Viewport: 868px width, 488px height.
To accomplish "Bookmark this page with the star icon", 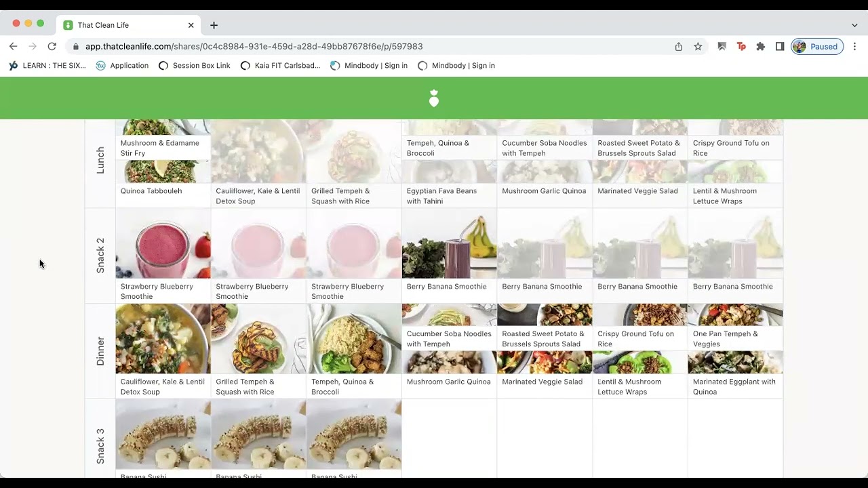I will coord(698,47).
